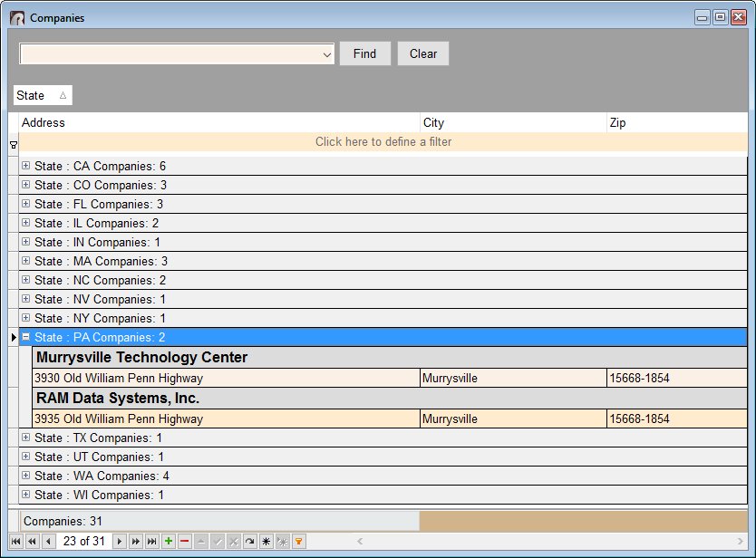Open the search combo box dropdown

[x=327, y=54]
